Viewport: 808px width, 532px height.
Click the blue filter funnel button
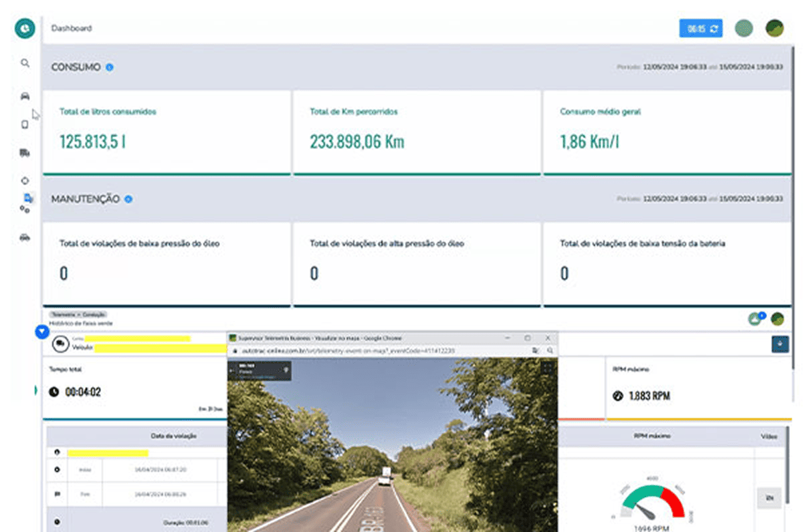pos(41,331)
